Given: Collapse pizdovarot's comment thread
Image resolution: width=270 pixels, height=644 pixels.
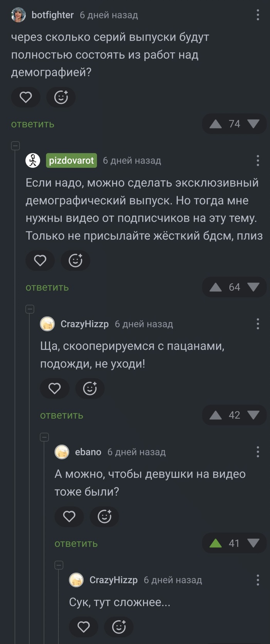Looking at the screenshot, I should click(x=15, y=146).
